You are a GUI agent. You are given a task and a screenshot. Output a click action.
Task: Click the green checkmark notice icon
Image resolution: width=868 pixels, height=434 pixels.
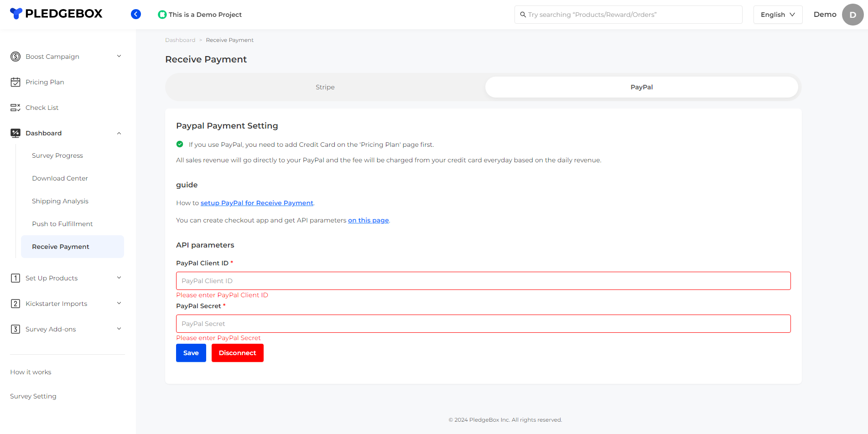coord(180,144)
